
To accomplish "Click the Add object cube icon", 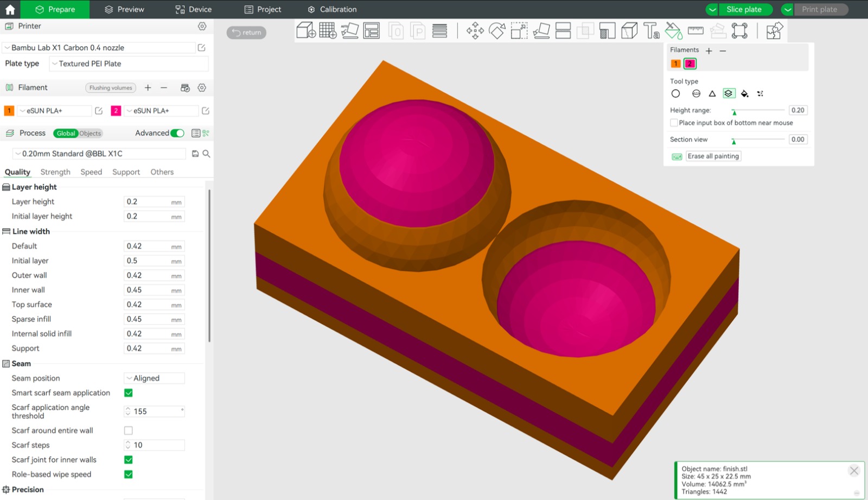I will [306, 30].
